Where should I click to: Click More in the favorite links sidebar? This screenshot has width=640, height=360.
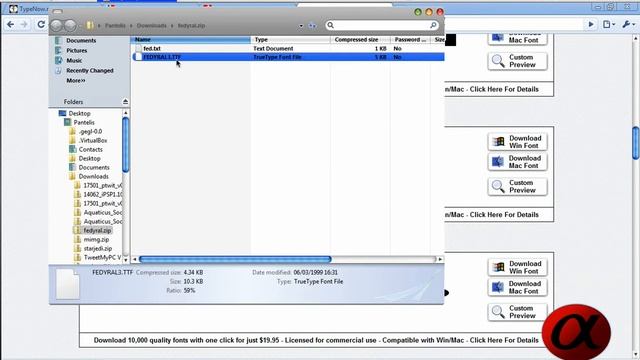[76, 80]
